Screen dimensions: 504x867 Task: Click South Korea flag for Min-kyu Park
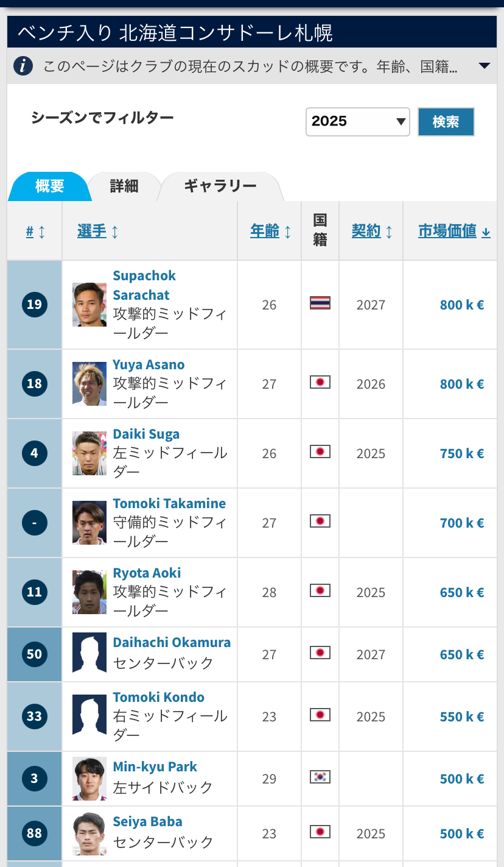coord(320,777)
